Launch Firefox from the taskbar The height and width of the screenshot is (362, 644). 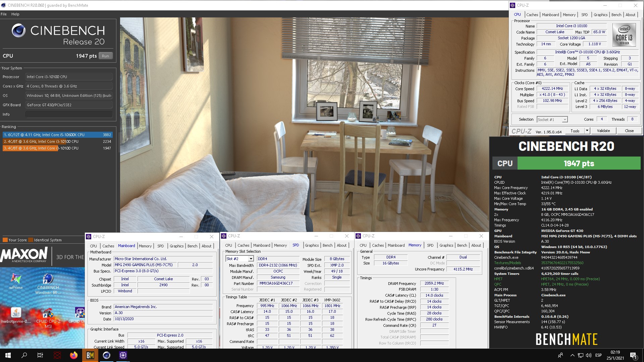click(74, 355)
